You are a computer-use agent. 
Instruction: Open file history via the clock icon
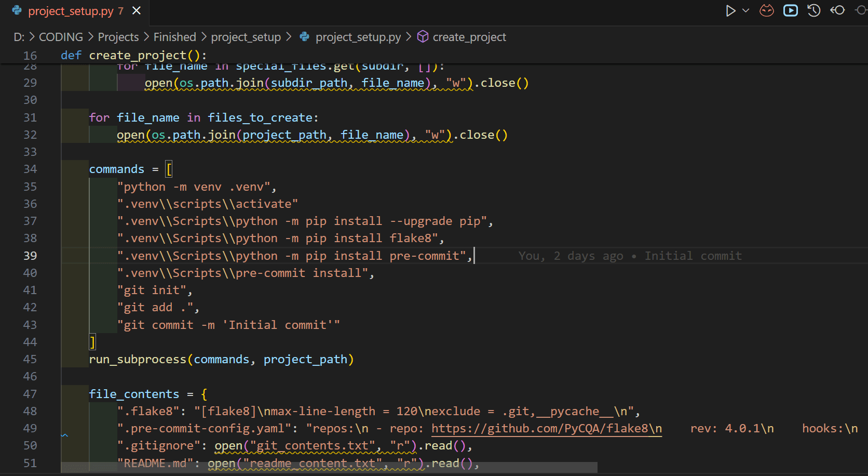coord(813,10)
